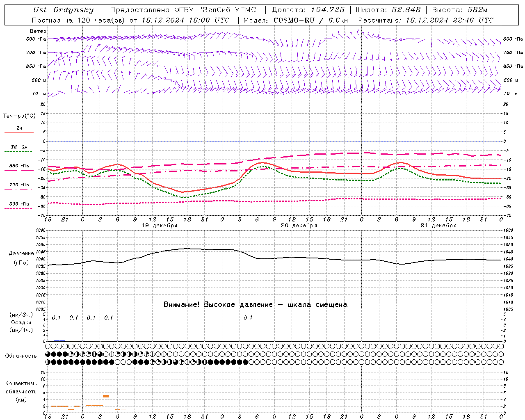Screen dimensions: 525x420
Task: Click the dotted 500 гПа legend line sample
Action: (19, 208)
